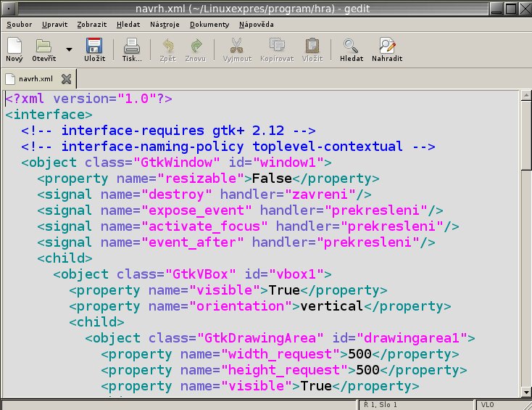Click the "GtkWindow" class value
The image size is (532, 410).
click(176, 163)
